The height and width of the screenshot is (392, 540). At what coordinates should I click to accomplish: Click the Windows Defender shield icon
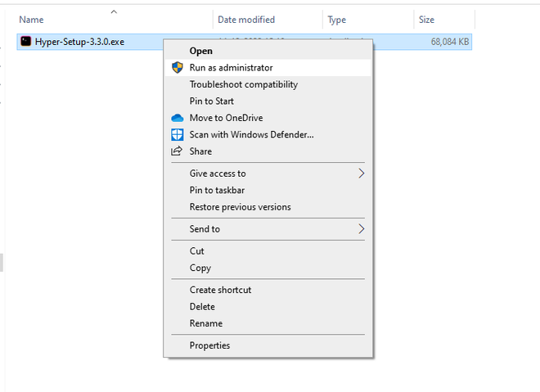pos(177,134)
